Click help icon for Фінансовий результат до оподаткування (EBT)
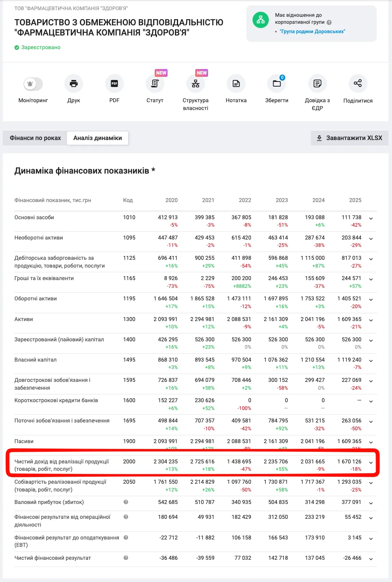Image resolution: width=392 pixels, height=582 pixels. pos(126,538)
